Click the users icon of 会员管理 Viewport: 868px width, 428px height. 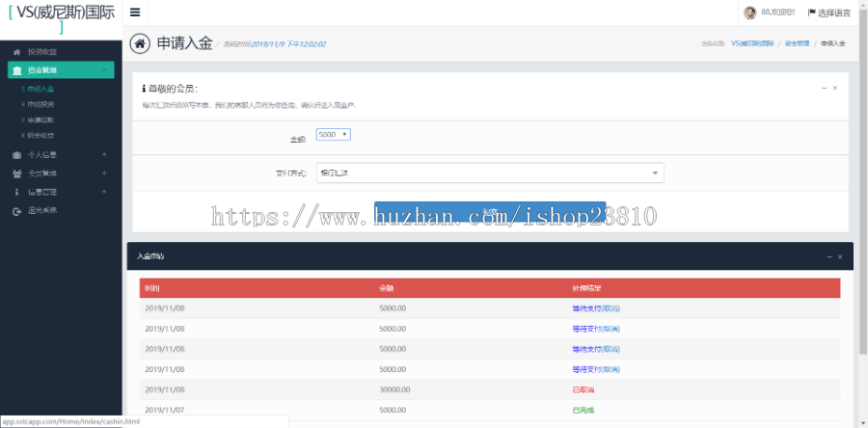[16, 174]
